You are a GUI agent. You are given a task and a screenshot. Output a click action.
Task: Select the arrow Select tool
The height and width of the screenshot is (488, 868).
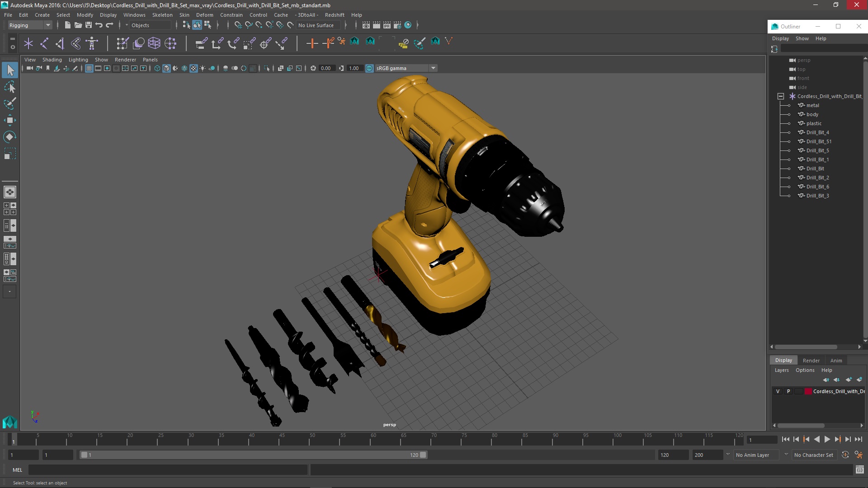[10, 70]
